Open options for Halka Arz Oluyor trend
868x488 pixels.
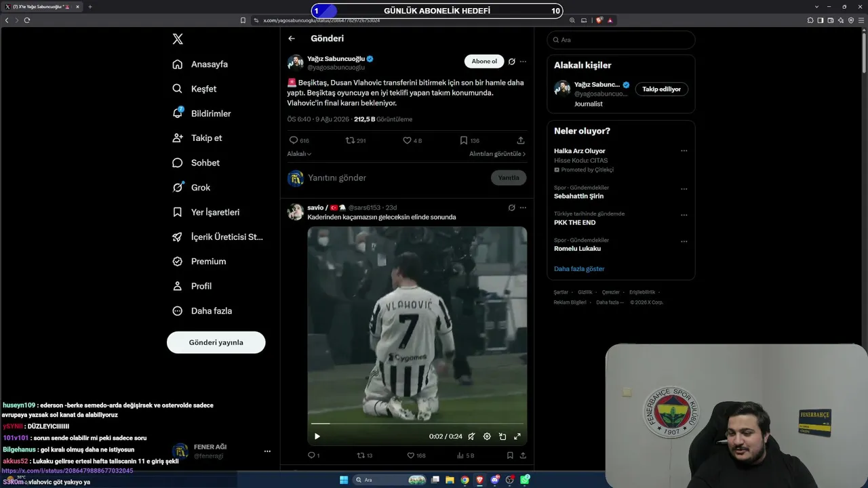(x=684, y=151)
